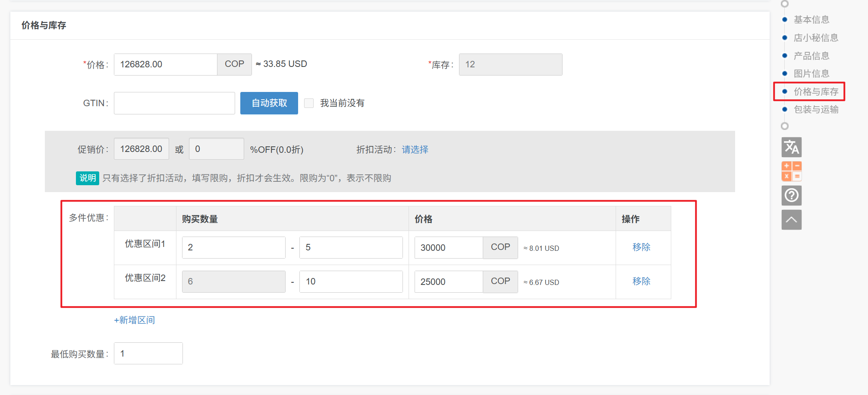The width and height of the screenshot is (868, 395).
Task: Click the 最低购买数量 input field
Action: coord(148,354)
